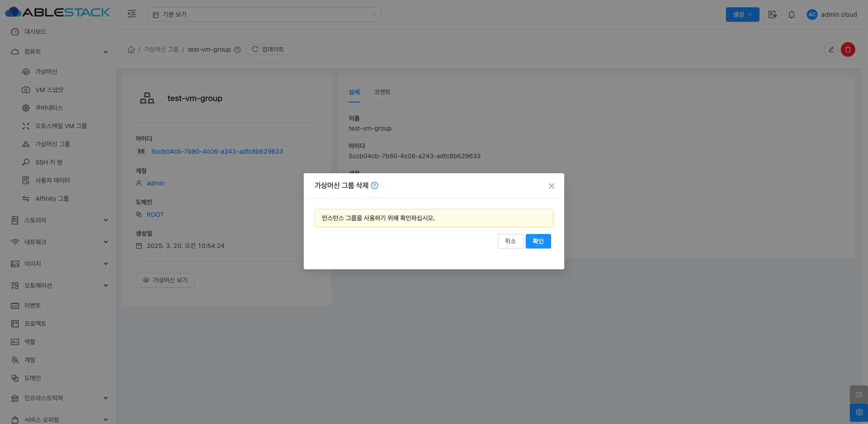Viewport: 868px width, 424px height.
Task: Click the gray floating panel icon
Action: [859, 395]
